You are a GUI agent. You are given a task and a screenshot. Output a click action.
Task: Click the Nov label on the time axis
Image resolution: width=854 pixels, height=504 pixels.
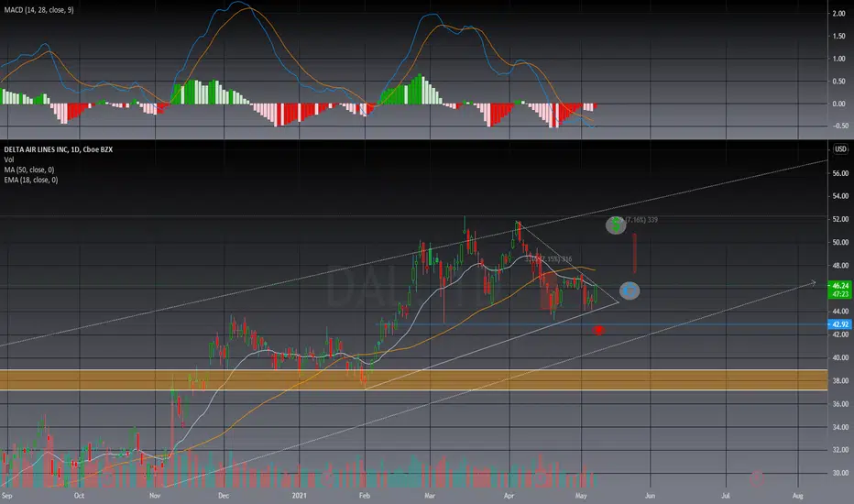(155, 496)
